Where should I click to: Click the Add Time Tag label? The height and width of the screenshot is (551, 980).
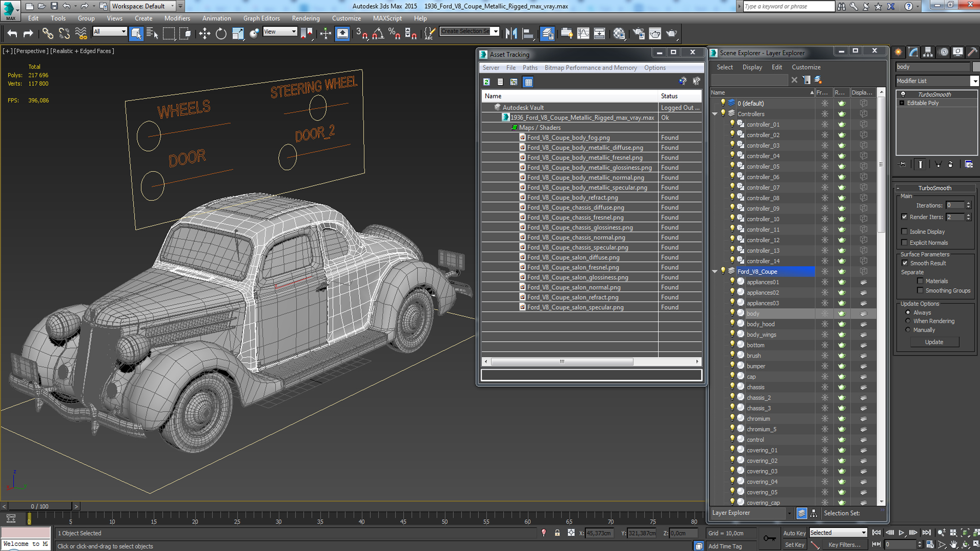click(x=725, y=546)
